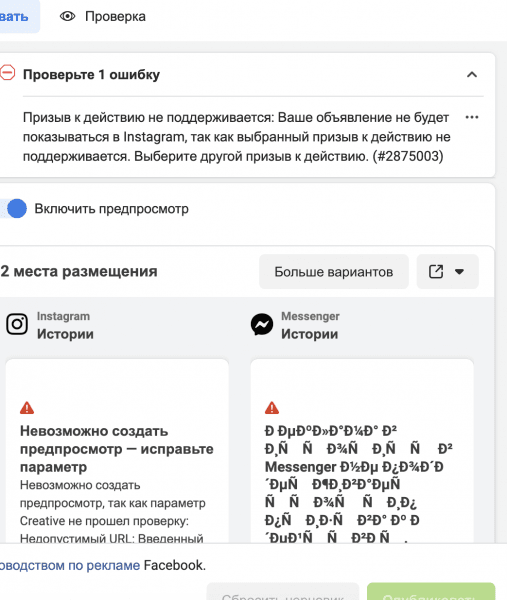Collapse the error section with chevron
The width and height of the screenshot is (507, 600).
click(472, 75)
